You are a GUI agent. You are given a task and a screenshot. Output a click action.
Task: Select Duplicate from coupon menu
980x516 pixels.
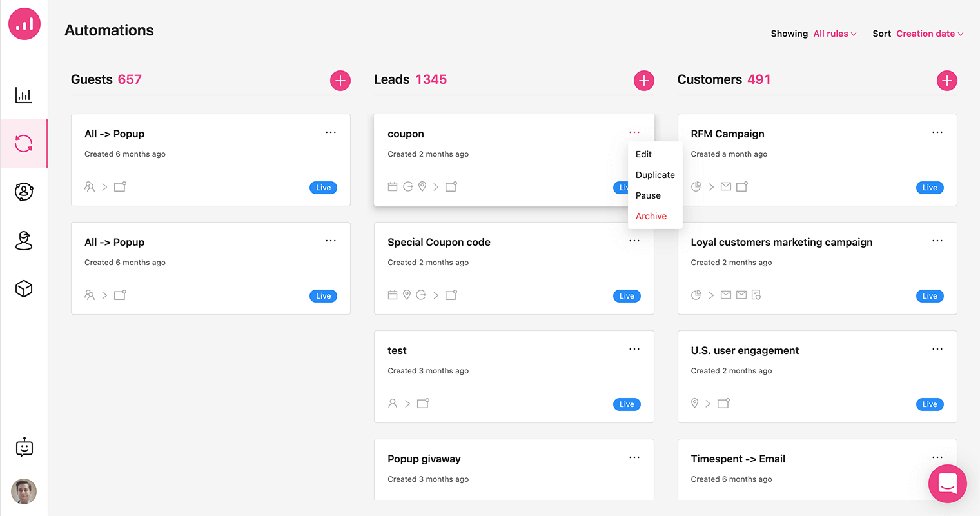(655, 175)
